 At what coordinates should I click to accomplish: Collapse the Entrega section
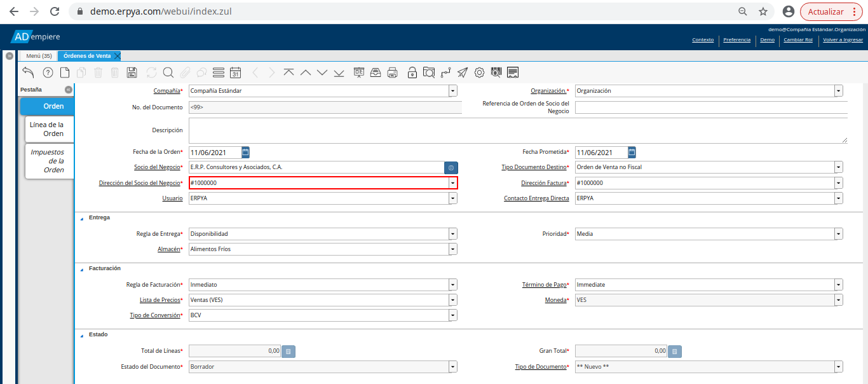81,218
